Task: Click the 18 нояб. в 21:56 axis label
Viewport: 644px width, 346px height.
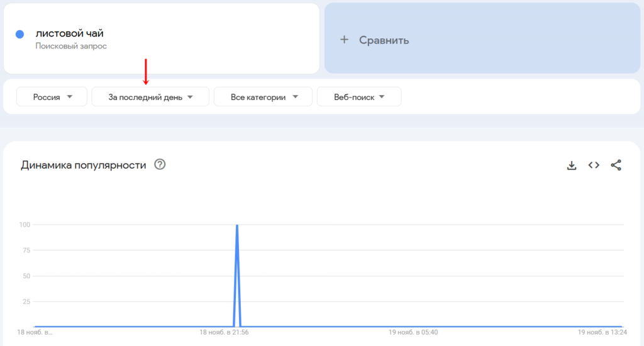Action: click(224, 332)
